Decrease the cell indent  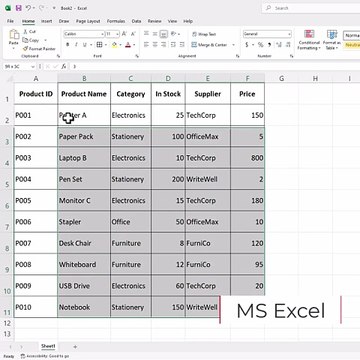[173, 45]
